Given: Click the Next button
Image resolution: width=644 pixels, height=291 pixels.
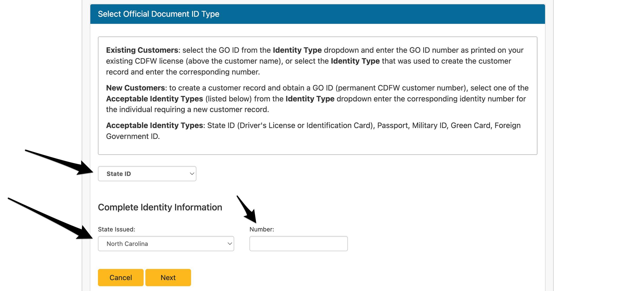Looking at the screenshot, I should coord(168,277).
